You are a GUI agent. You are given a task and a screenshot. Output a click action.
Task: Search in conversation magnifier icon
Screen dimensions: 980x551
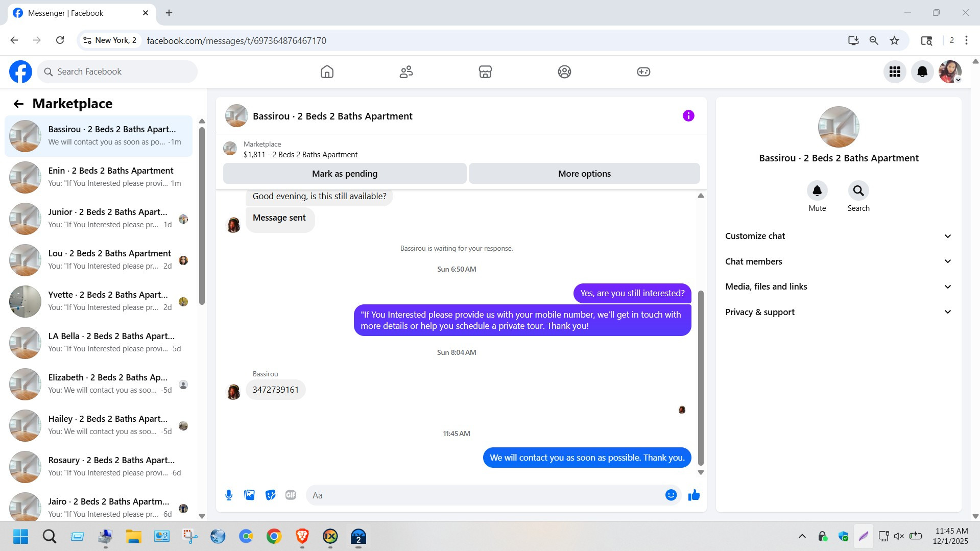point(858,191)
